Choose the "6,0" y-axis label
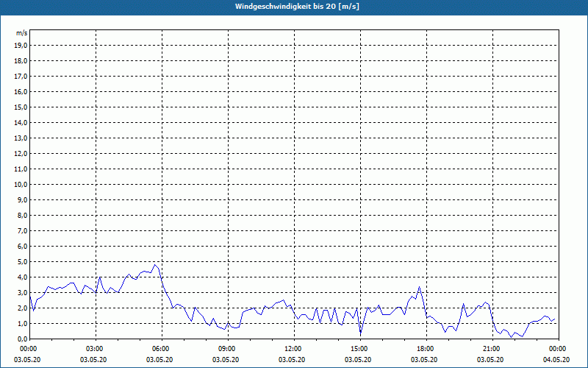This screenshot has height=368, width=588. coord(23,246)
